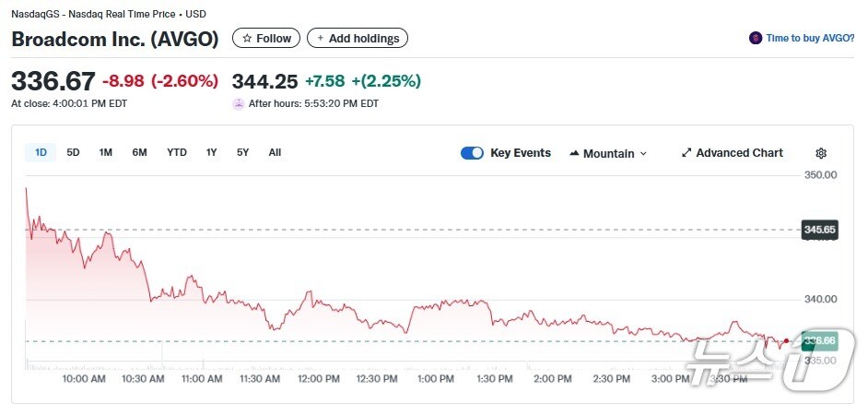Click the red end-point dot on chart
The image size is (868, 404).
pos(786,341)
